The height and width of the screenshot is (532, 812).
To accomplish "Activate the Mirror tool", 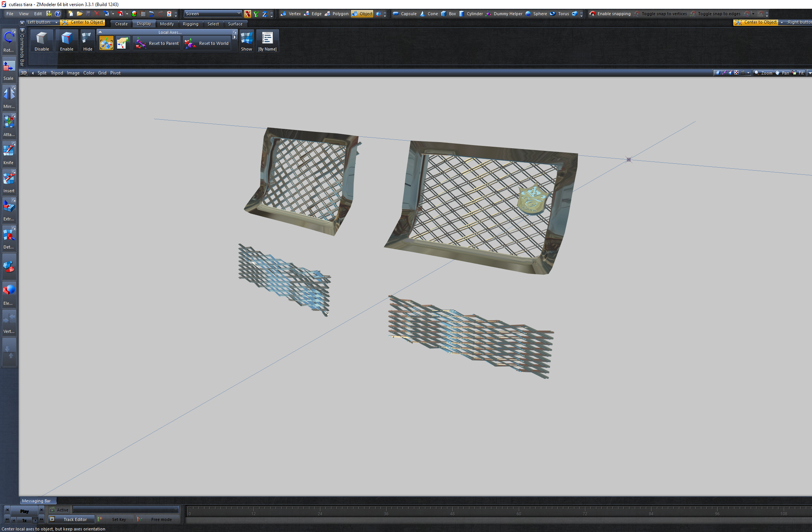I will pos(9,98).
